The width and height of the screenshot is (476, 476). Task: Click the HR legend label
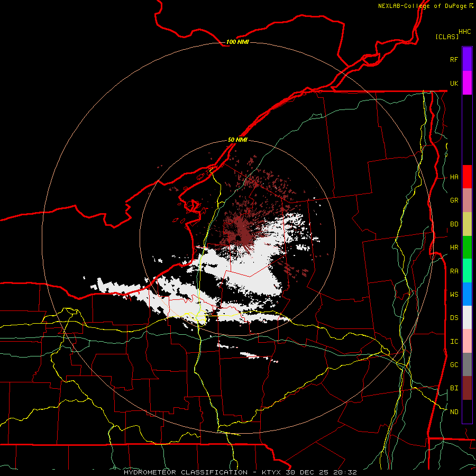(454, 248)
